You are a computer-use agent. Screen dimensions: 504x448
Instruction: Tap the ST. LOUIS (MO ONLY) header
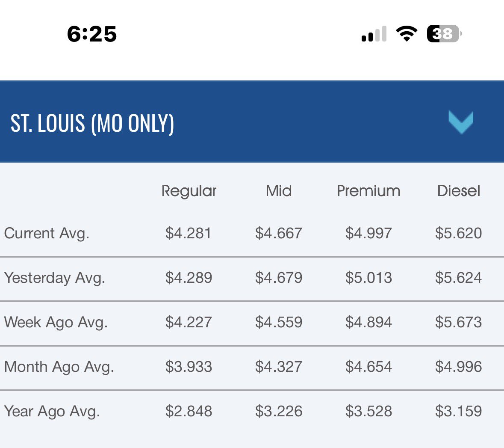pyautogui.click(x=92, y=123)
